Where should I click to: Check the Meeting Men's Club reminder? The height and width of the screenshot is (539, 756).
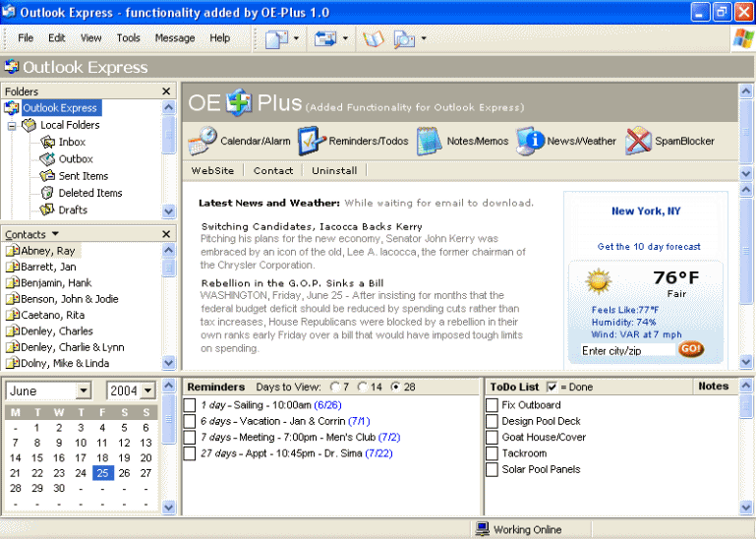click(x=190, y=437)
